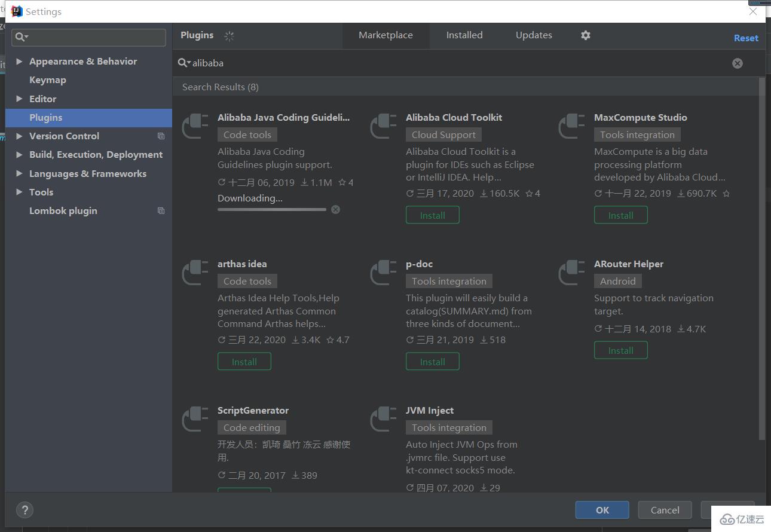771x532 pixels.
Task: Cancel the Alibaba Java Coding Guidelines download
Action: 336,209
